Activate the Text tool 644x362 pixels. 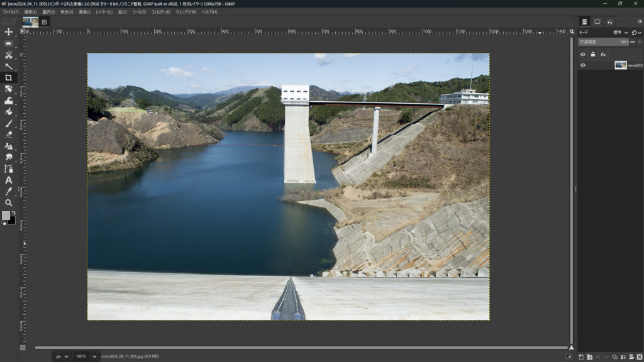[9, 180]
